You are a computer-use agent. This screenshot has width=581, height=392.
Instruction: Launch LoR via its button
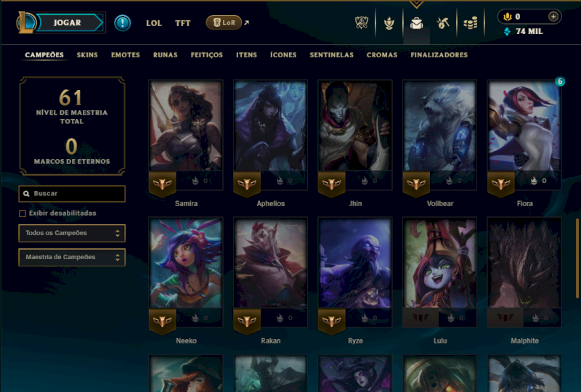click(x=224, y=23)
